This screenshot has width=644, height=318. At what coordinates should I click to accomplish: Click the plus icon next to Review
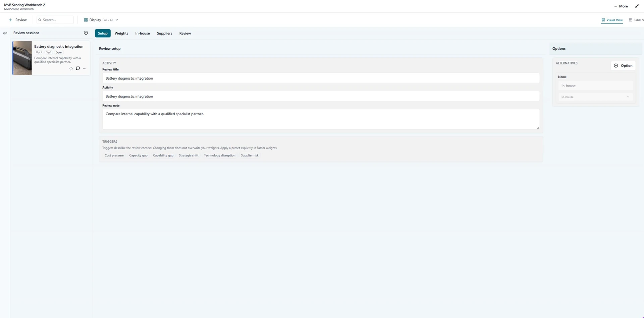click(10, 20)
